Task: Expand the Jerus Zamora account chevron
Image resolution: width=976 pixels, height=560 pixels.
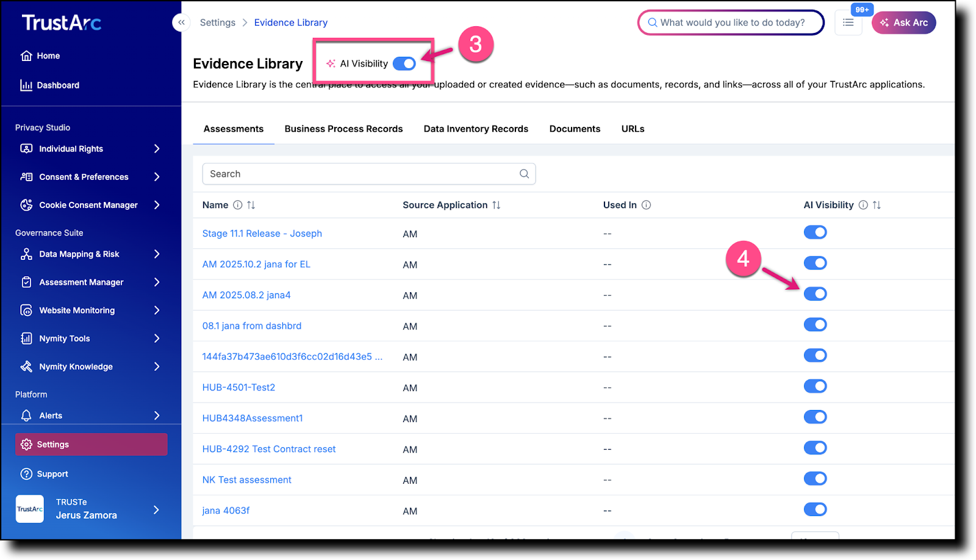Action: point(156,509)
